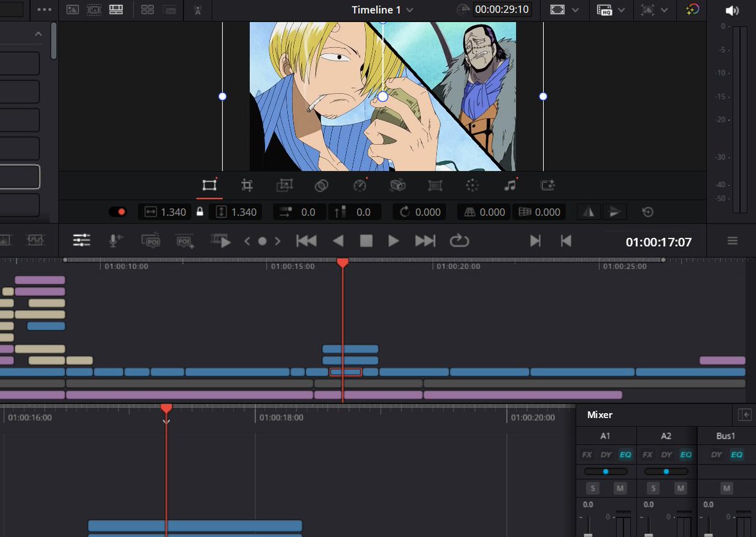Click the fast review play icon
Image resolution: width=756 pixels, height=537 pixels.
(x=221, y=240)
